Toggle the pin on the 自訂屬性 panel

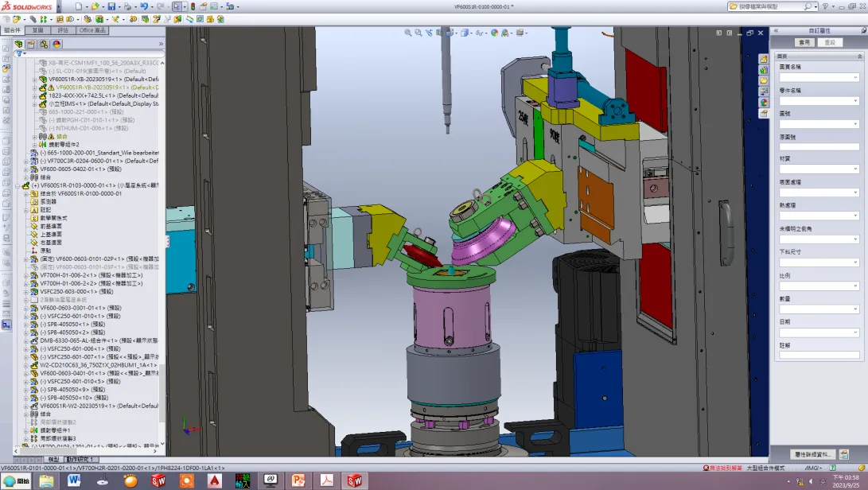tap(863, 30)
